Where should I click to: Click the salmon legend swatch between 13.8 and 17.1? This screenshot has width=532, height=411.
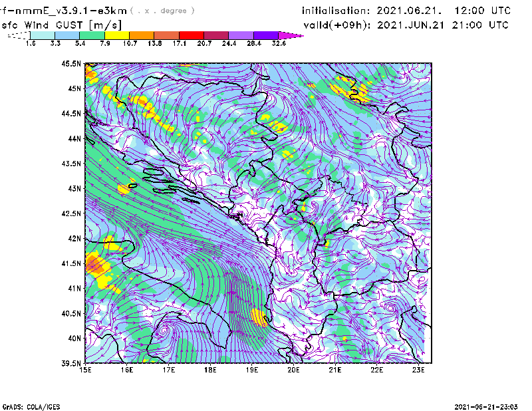tap(167, 35)
